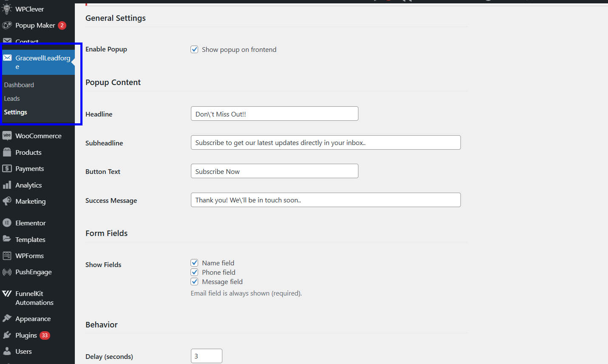Click the Popup Maker sidebar icon
The height and width of the screenshot is (364, 608).
click(x=7, y=26)
